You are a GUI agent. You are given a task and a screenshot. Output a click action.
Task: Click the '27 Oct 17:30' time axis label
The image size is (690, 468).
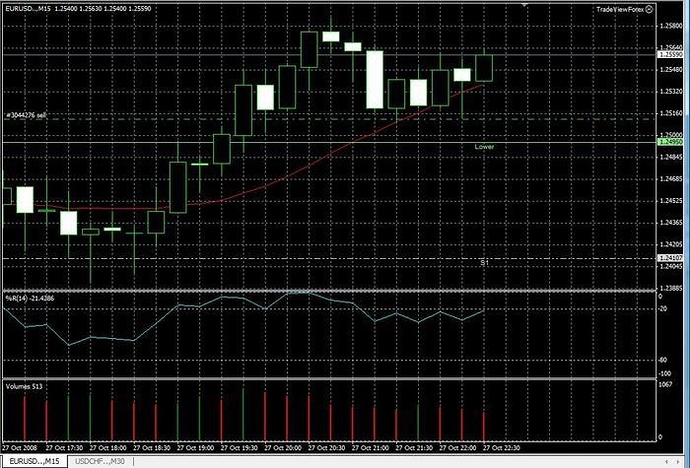point(64,448)
